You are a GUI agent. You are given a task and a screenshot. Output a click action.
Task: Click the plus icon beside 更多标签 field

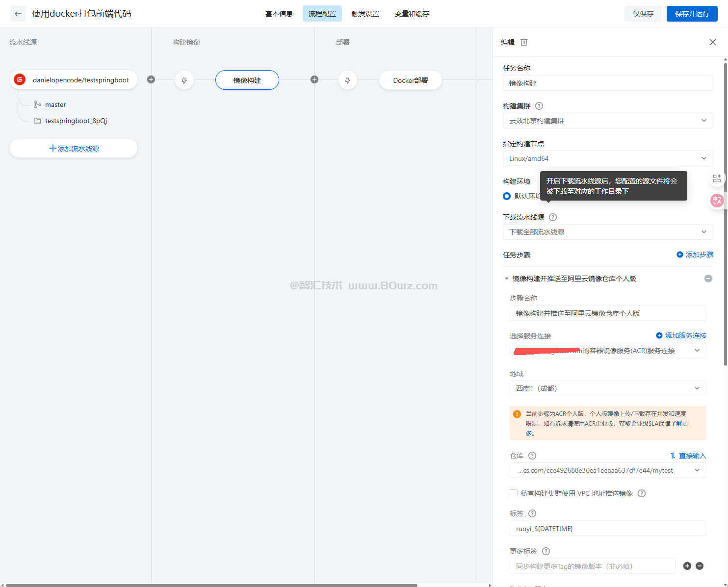687,566
